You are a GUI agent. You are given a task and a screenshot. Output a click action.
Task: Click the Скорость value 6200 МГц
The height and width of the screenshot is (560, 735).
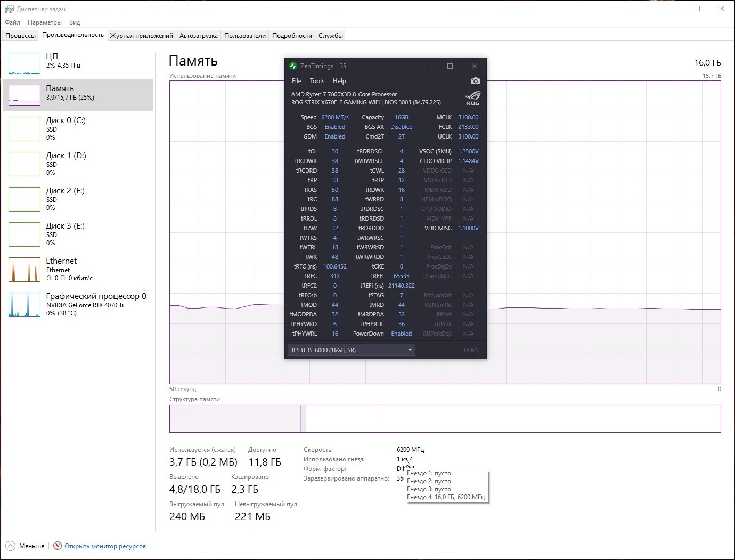point(411,450)
